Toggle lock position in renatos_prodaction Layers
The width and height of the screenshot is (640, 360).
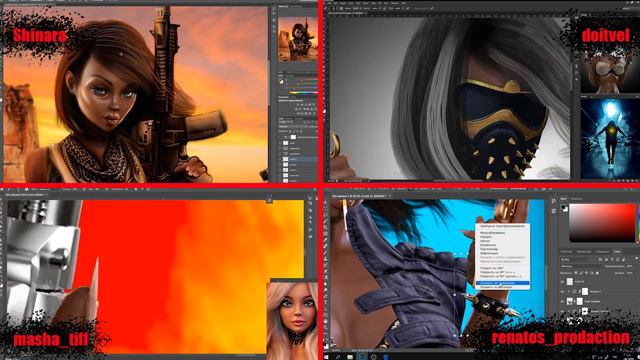(x=587, y=273)
